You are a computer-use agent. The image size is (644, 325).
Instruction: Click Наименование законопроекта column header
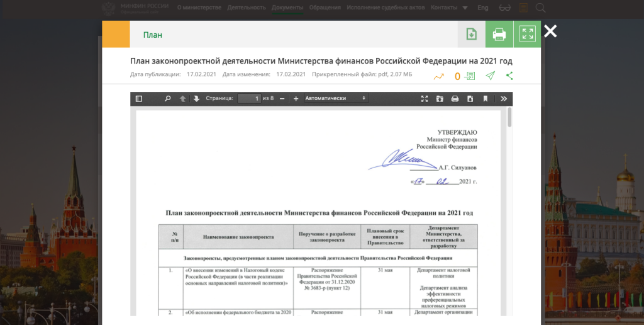click(x=238, y=237)
